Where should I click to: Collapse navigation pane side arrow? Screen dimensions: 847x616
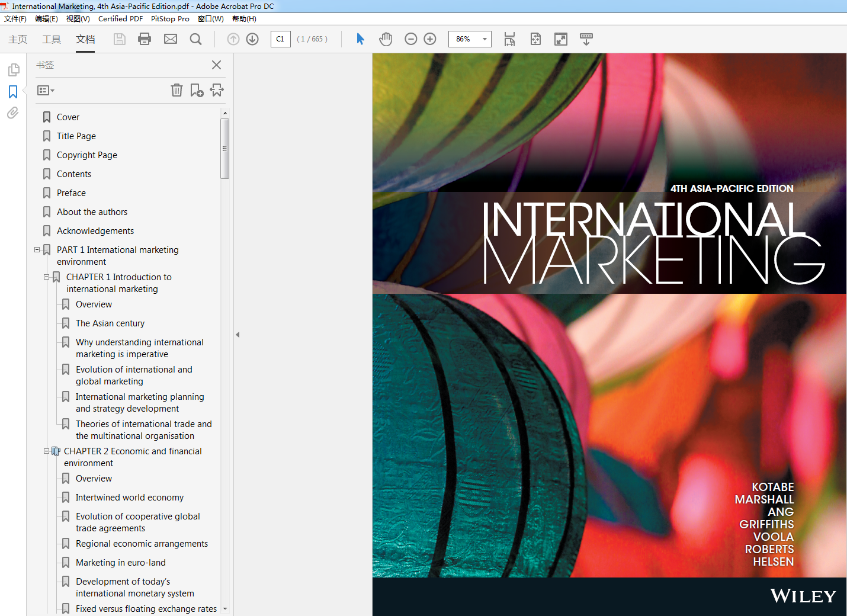click(238, 335)
